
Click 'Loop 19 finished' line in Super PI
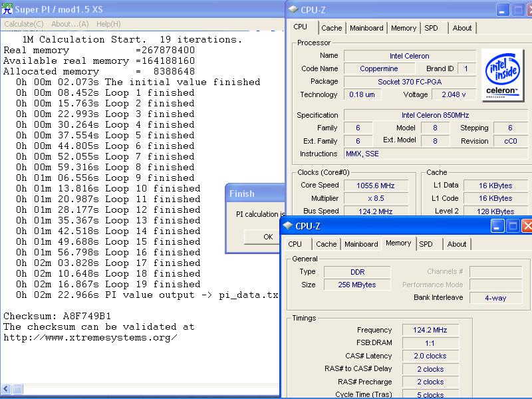coord(108,285)
